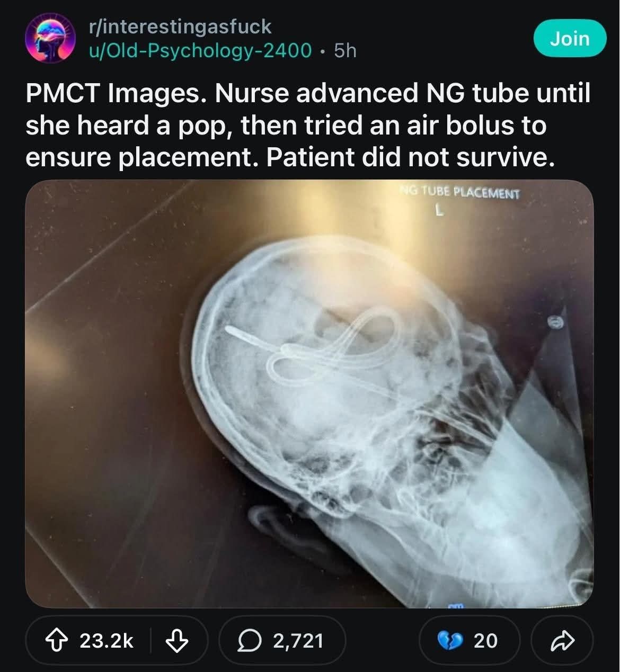
Task: Visit u/Old-Psychology-2400 profile
Action: pyautogui.click(x=201, y=50)
